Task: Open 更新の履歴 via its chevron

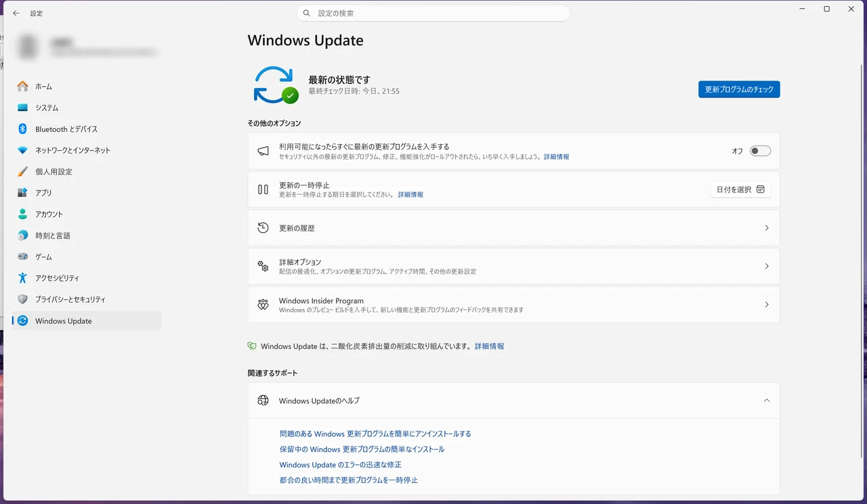Action: tap(767, 228)
